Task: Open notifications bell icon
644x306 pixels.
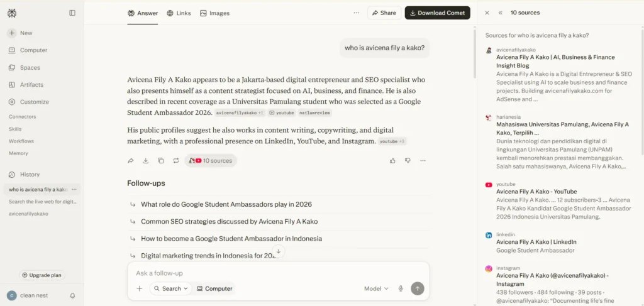Action: [73, 295]
